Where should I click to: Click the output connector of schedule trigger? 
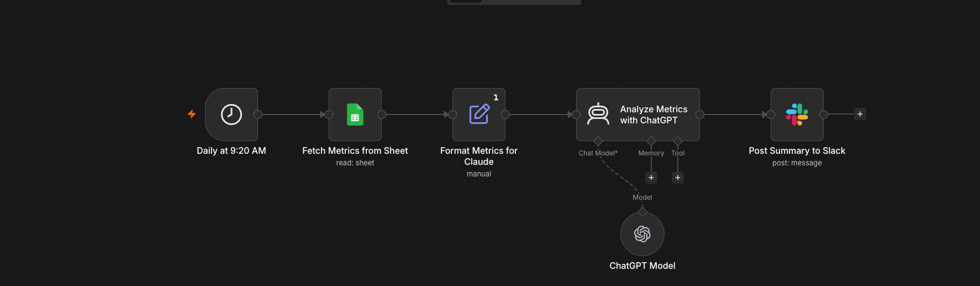(x=258, y=115)
